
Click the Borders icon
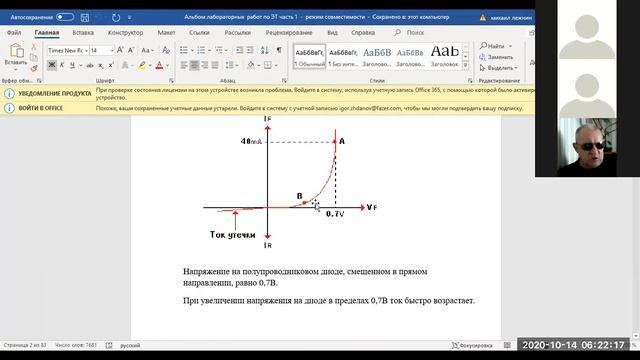(268, 65)
